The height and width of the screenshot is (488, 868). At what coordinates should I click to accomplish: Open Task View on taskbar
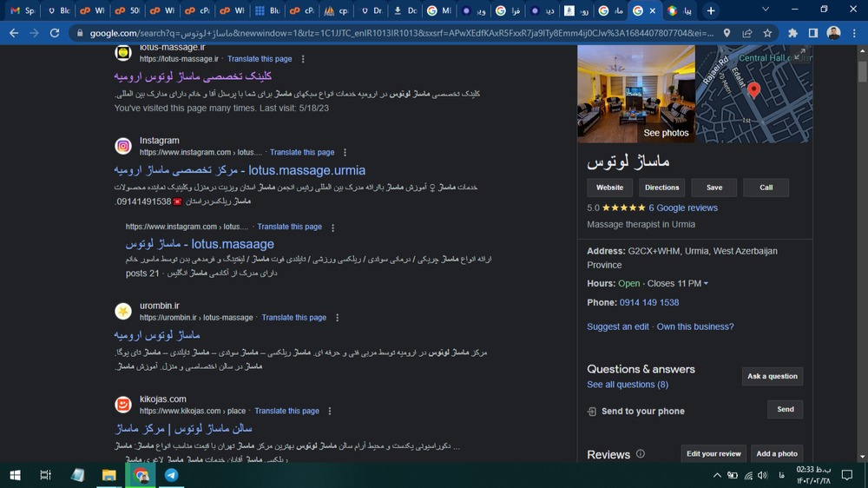click(45, 475)
